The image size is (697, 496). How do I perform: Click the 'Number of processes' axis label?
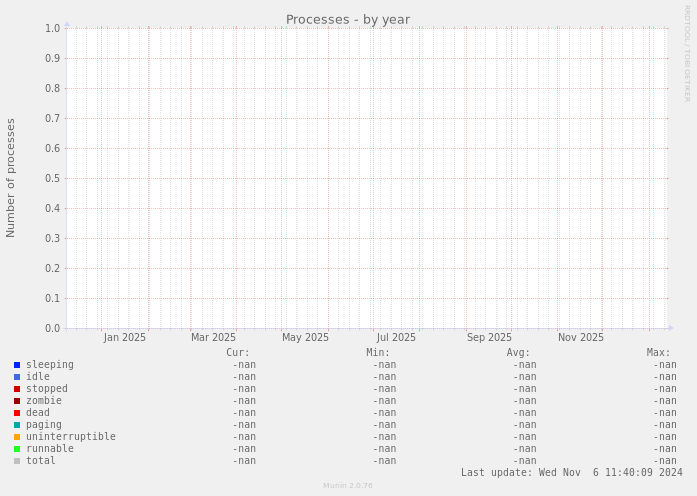click(x=11, y=178)
